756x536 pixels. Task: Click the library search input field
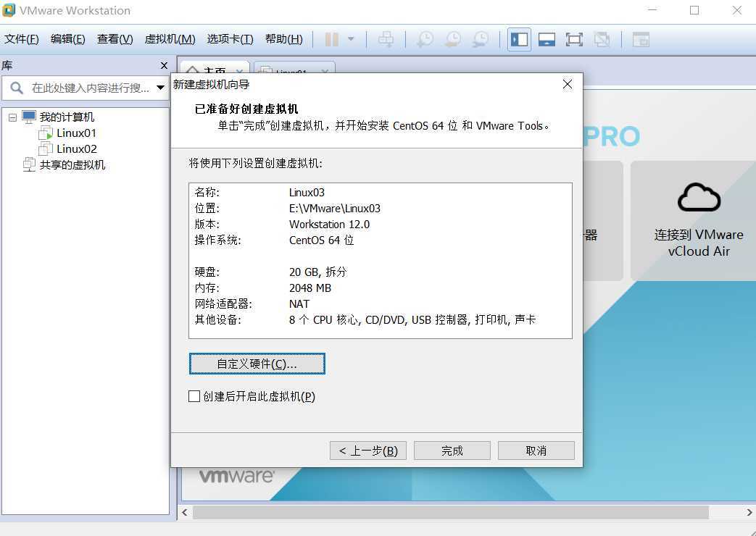pos(91,88)
